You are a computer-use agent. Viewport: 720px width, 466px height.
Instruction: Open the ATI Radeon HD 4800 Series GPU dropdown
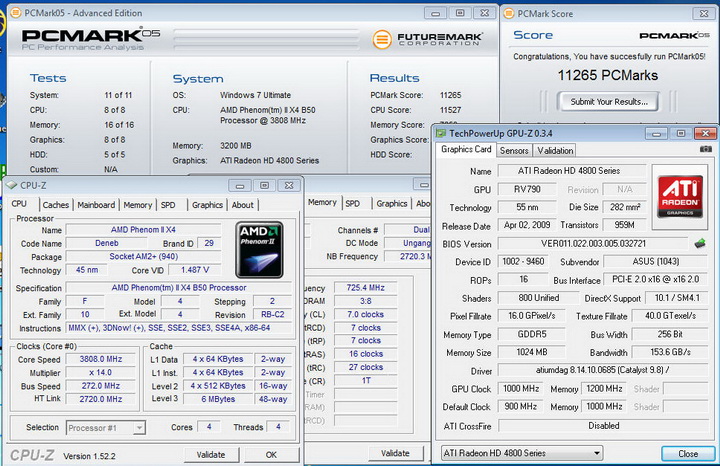(x=522, y=453)
